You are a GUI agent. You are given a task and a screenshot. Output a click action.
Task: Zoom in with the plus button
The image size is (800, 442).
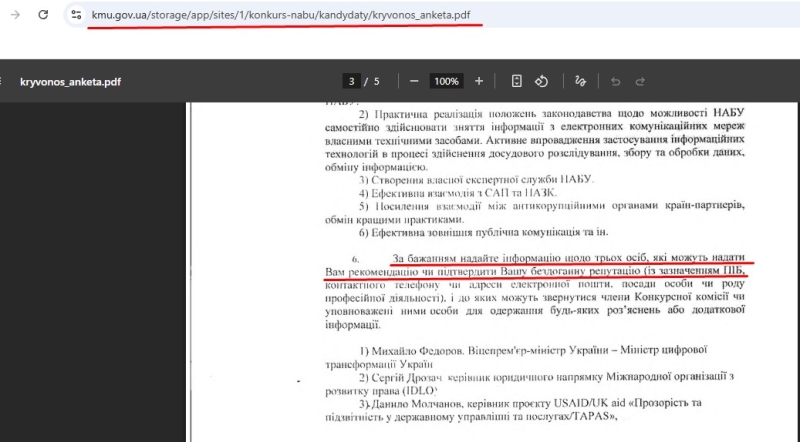point(479,81)
